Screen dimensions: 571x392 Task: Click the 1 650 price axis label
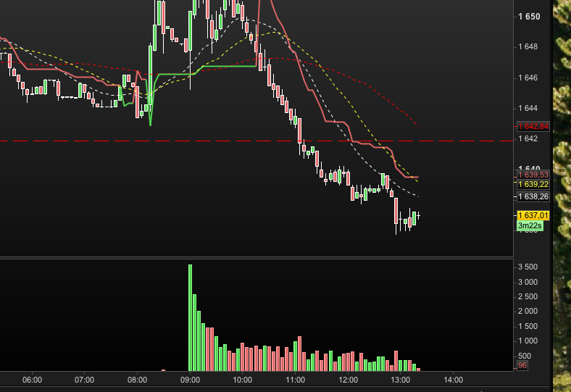529,17
